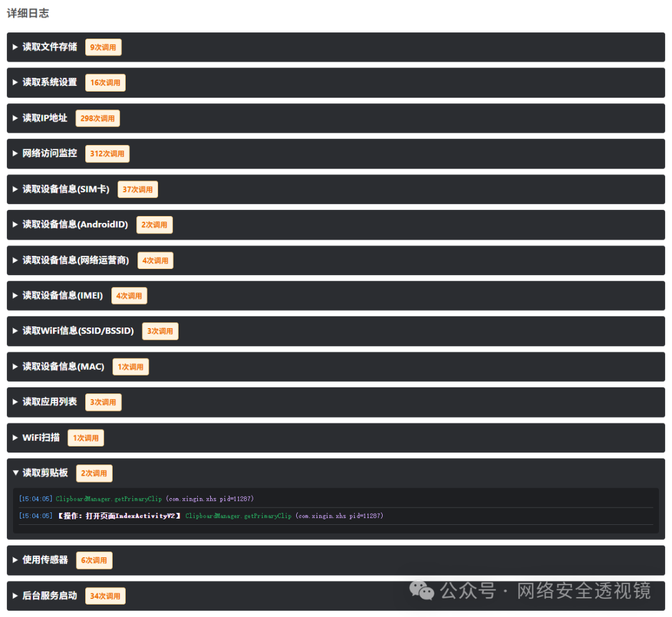This screenshot has height=617, width=672.
Task: Click the 312次调用 badge
Action: pos(107,154)
